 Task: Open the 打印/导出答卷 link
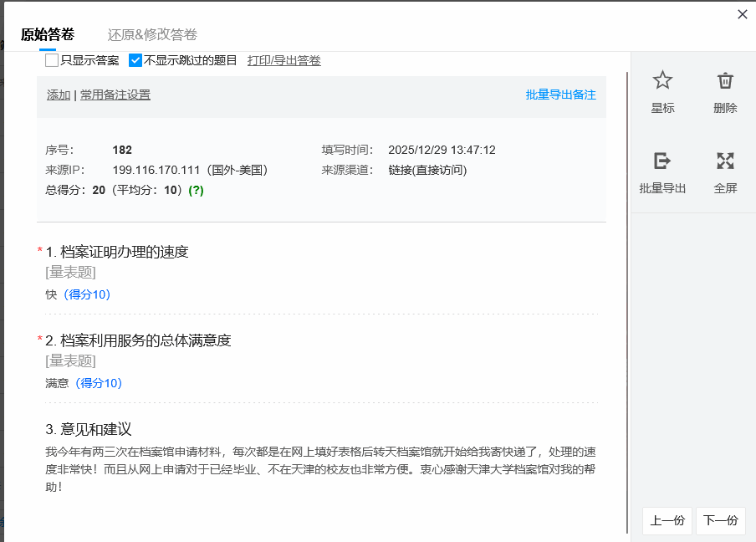click(283, 60)
